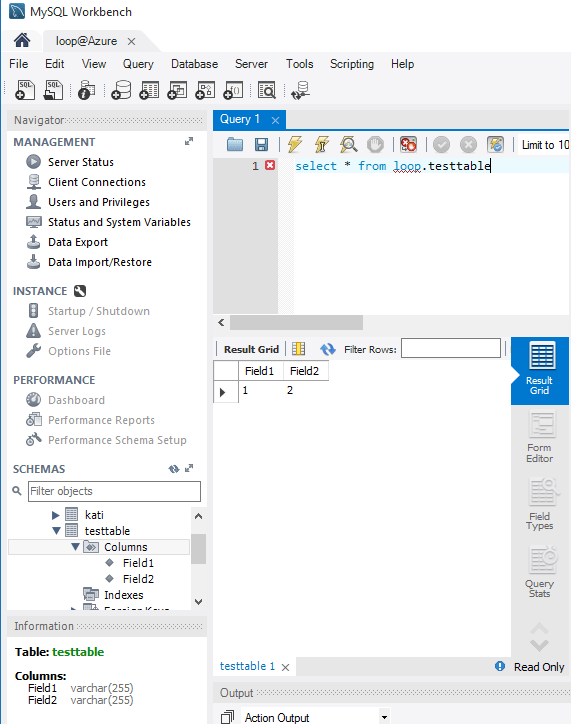Open the Limit to rows dropdown
Screen dimensions: 571x724
544,145
